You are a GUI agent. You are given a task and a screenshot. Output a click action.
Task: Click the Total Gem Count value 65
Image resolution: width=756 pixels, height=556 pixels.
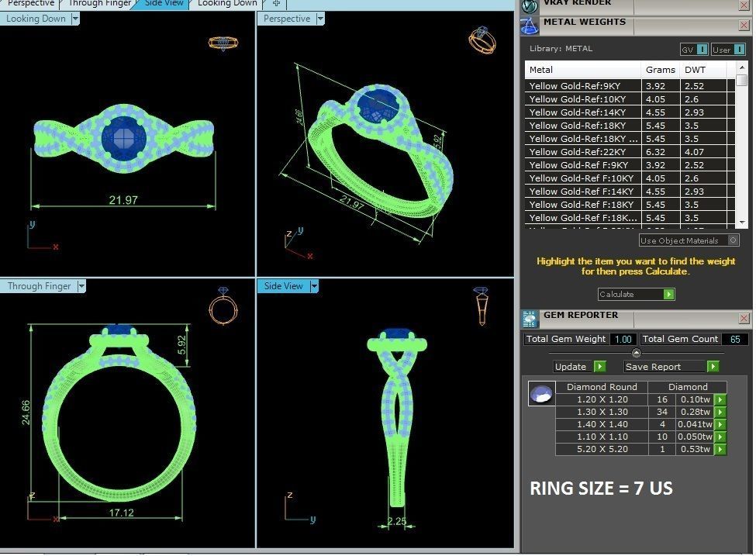pyautogui.click(x=735, y=339)
